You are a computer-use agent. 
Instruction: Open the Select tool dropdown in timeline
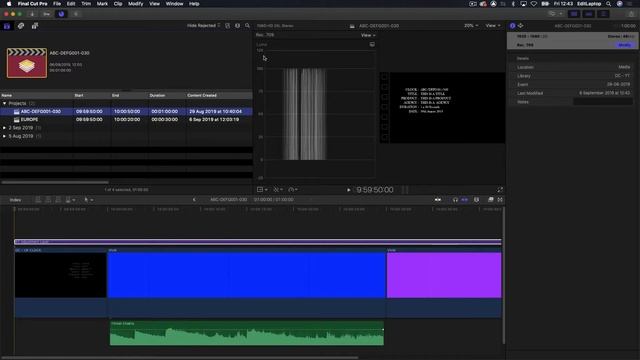coord(89,200)
